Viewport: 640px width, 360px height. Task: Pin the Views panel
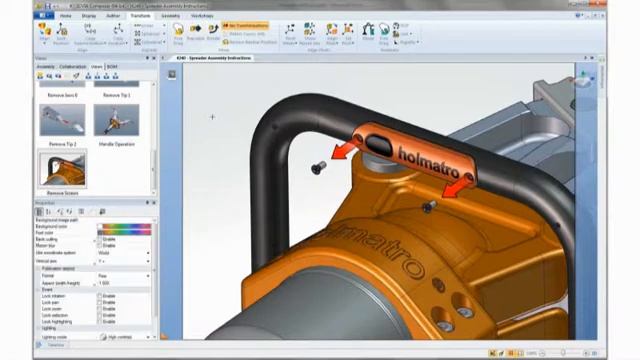[147, 58]
